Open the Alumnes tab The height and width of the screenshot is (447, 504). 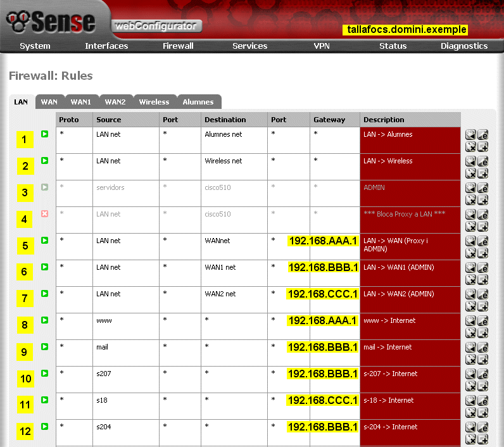(x=198, y=102)
